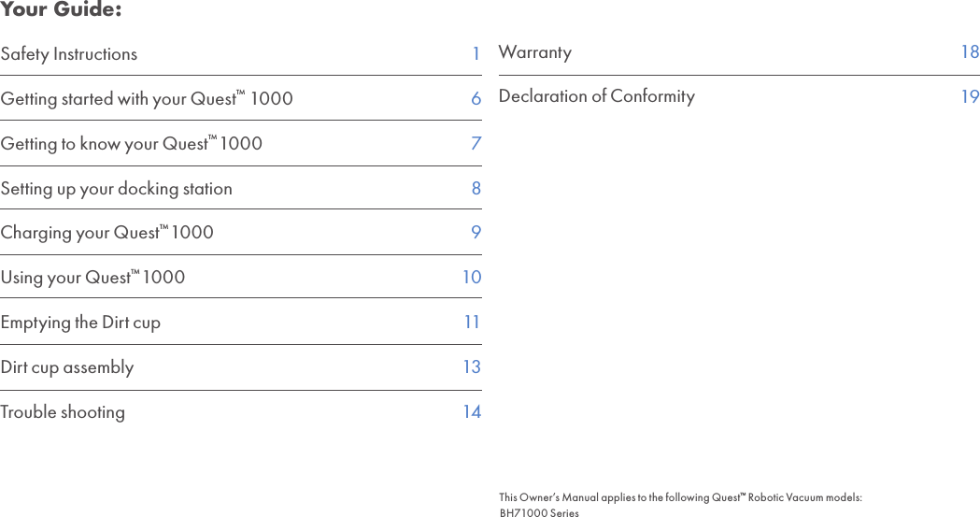Image resolution: width=980 pixels, height=517 pixels.
Task: Go to Emptying the Dirt cup section
Action: tap(80, 323)
